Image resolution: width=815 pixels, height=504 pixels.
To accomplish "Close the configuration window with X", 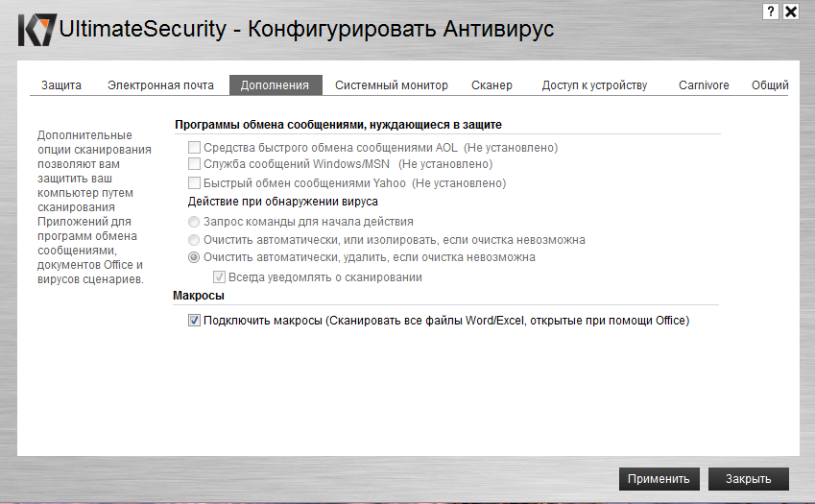I will coord(791,12).
